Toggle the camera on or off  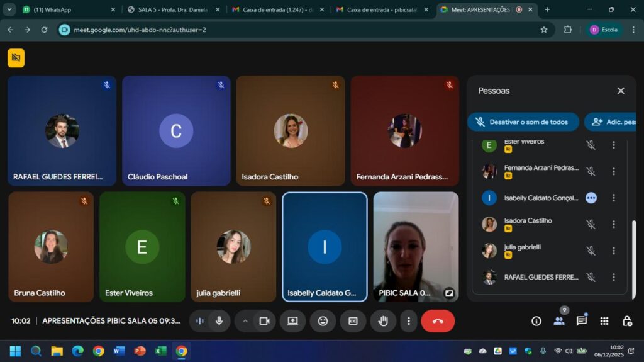pyautogui.click(x=264, y=321)
